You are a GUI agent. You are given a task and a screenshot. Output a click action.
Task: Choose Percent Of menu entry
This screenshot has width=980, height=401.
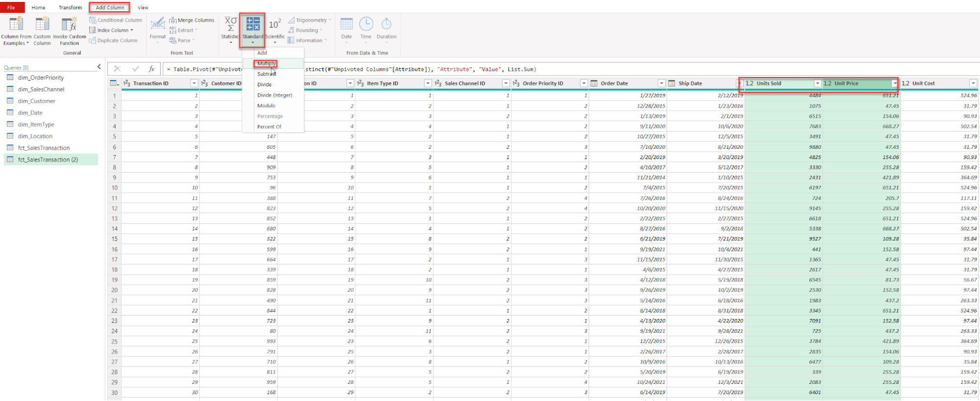(273, 127)
